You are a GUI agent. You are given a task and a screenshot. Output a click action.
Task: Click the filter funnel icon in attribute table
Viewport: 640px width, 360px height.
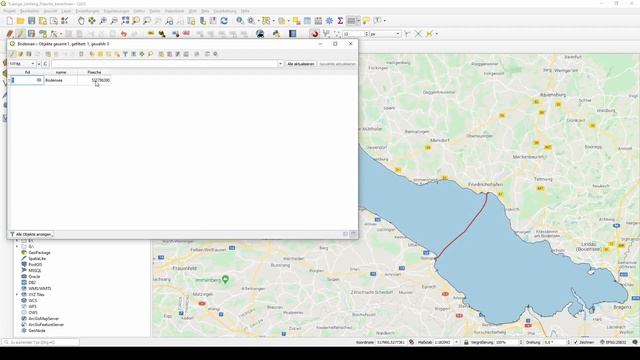125,54
